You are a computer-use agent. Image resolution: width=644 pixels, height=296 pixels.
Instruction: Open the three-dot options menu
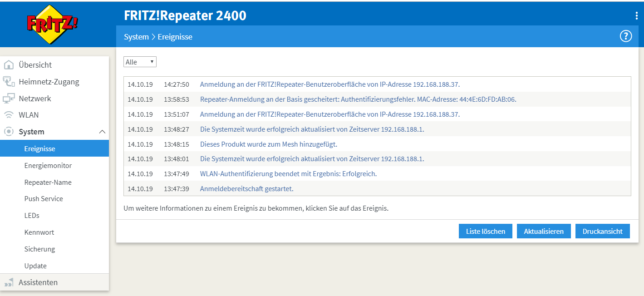(637, 15)
